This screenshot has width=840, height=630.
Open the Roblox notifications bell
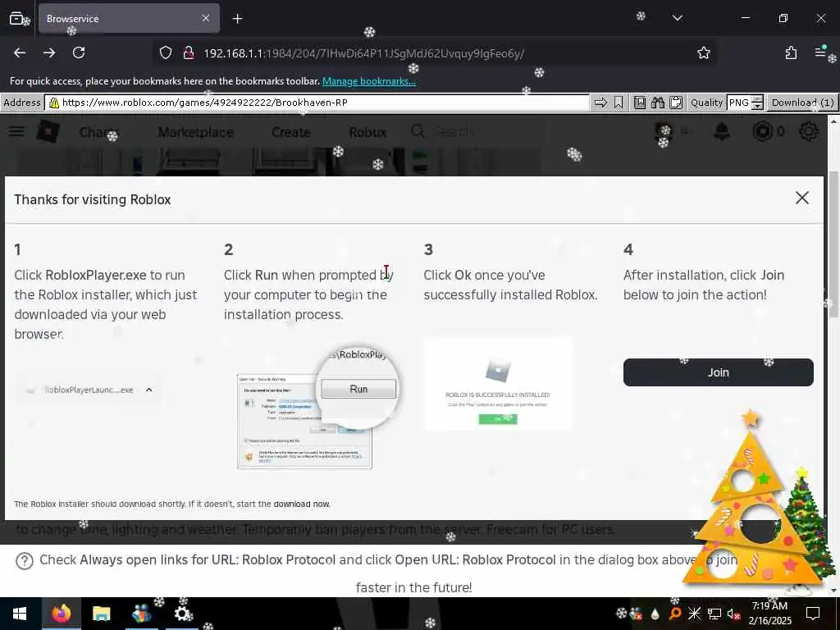click(722, 131)
